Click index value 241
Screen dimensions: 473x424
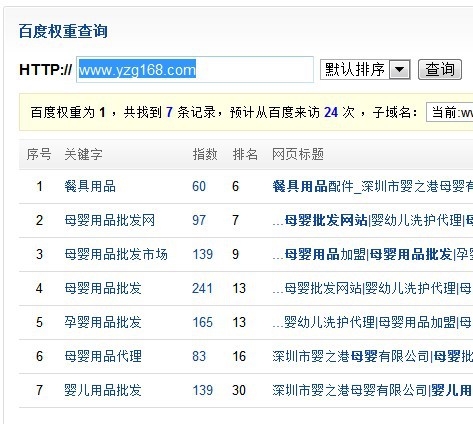click(x=202, y=288)
